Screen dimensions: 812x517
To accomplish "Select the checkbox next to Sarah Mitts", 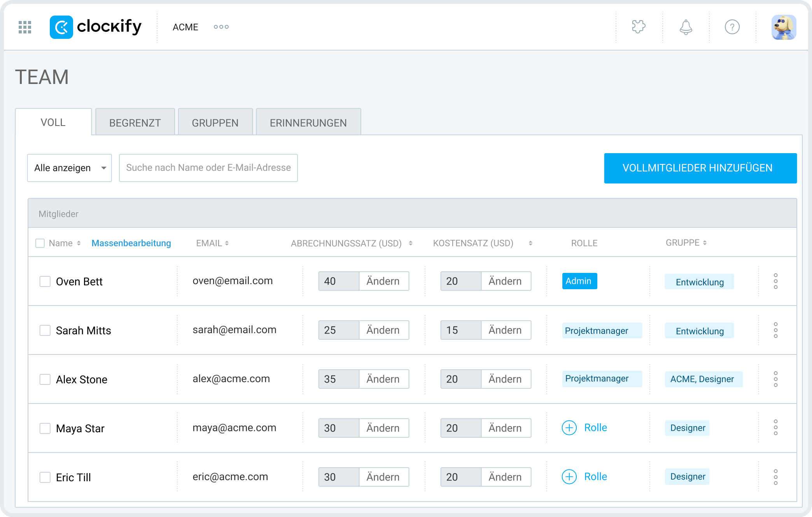I will (x=45, y=330).
